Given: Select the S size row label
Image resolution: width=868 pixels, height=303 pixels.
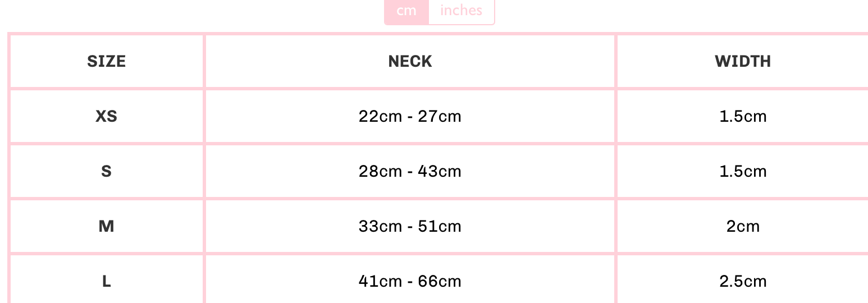Looking at the screenshot, I should (x=107, y=171).
